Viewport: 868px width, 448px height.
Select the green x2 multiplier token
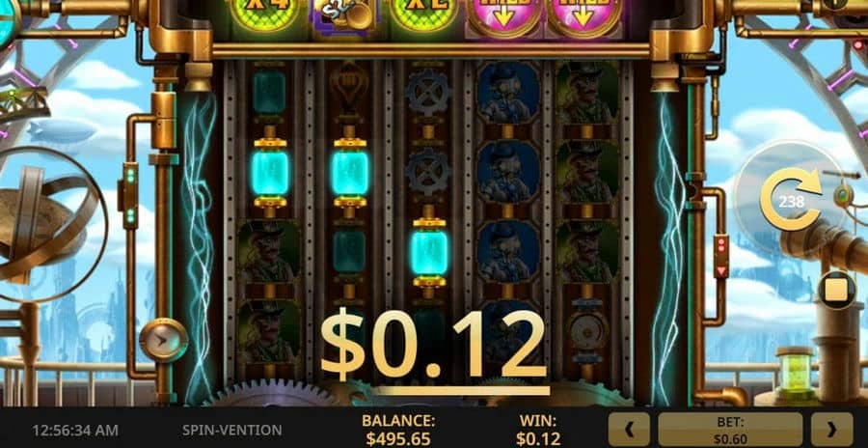424,14
